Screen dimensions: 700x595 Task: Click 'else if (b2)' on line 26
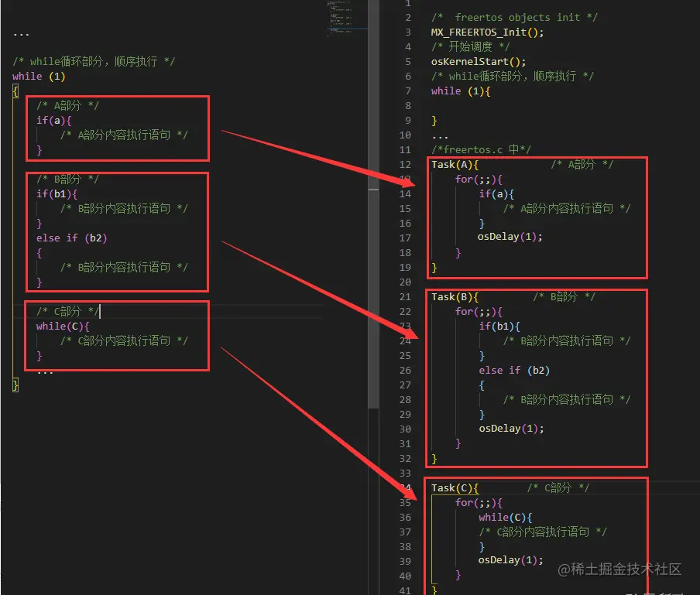tap(514, 370)
